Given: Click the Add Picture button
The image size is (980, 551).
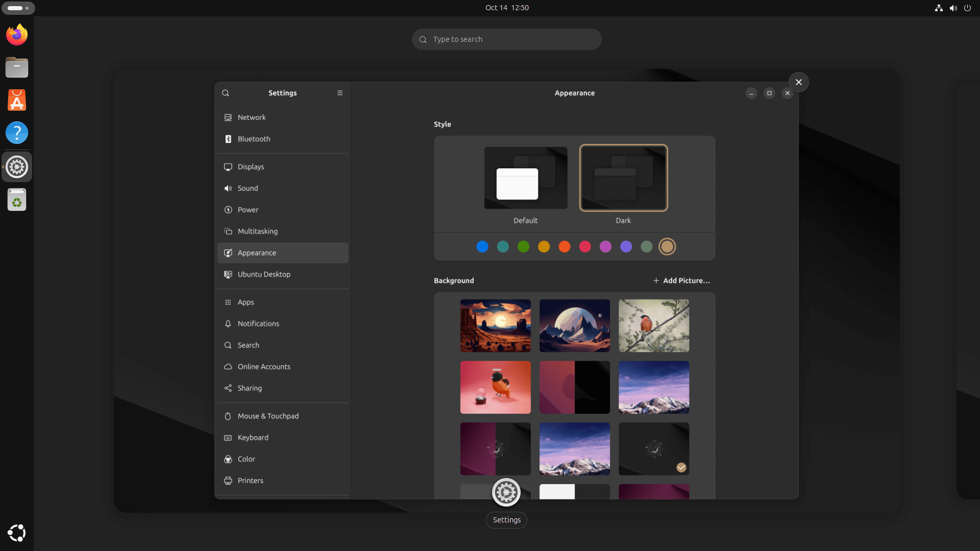Looking at the screenshot, I should coord(681,280).
